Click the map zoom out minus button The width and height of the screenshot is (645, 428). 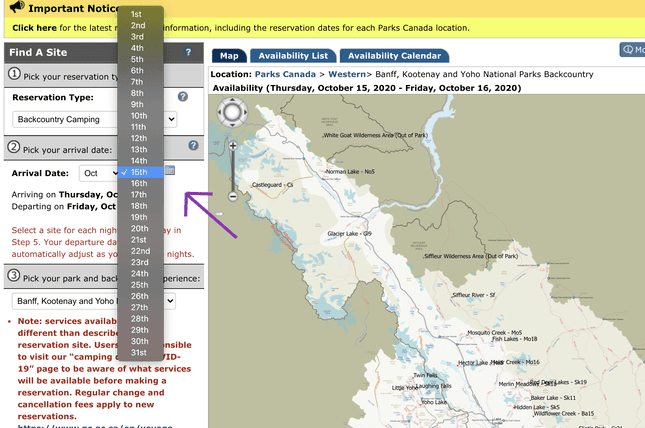click(233, 196)
